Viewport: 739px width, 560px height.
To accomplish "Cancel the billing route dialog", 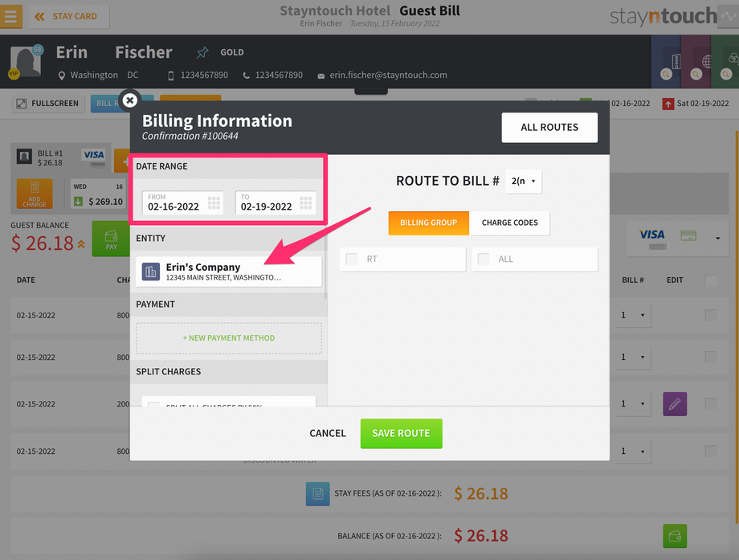I will 328,433.
